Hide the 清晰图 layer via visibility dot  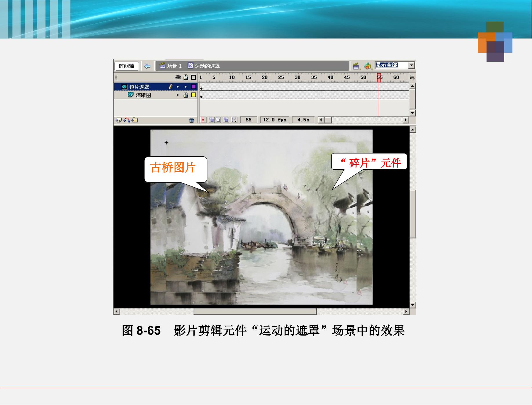tap(178, 95)
